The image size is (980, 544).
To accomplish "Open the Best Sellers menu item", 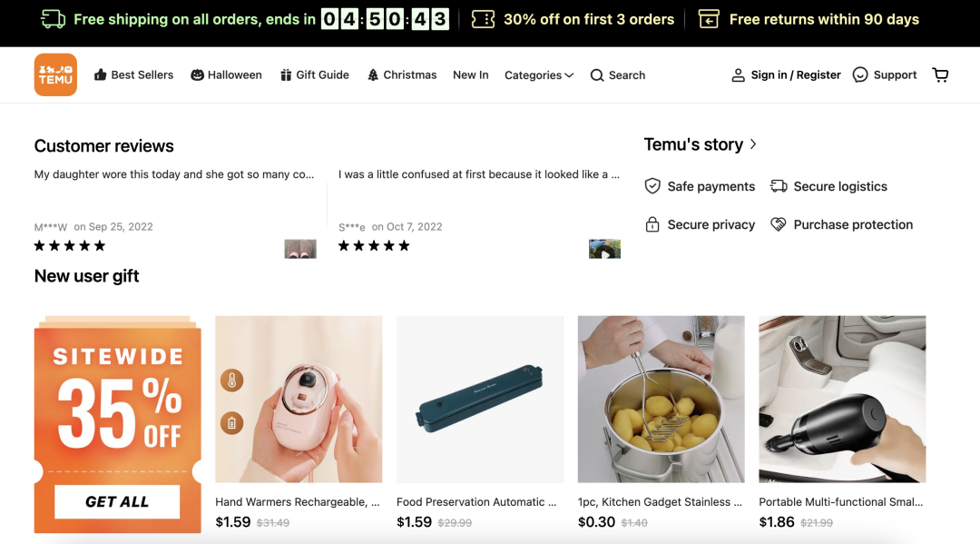I will tap(133, 74).
